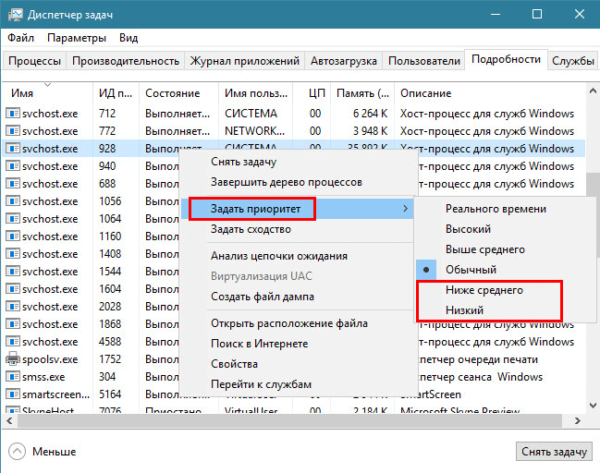Screen dimensions: 600x473
Task: Click icon of svchost.exe with PID 928
Action: [13, 148]
